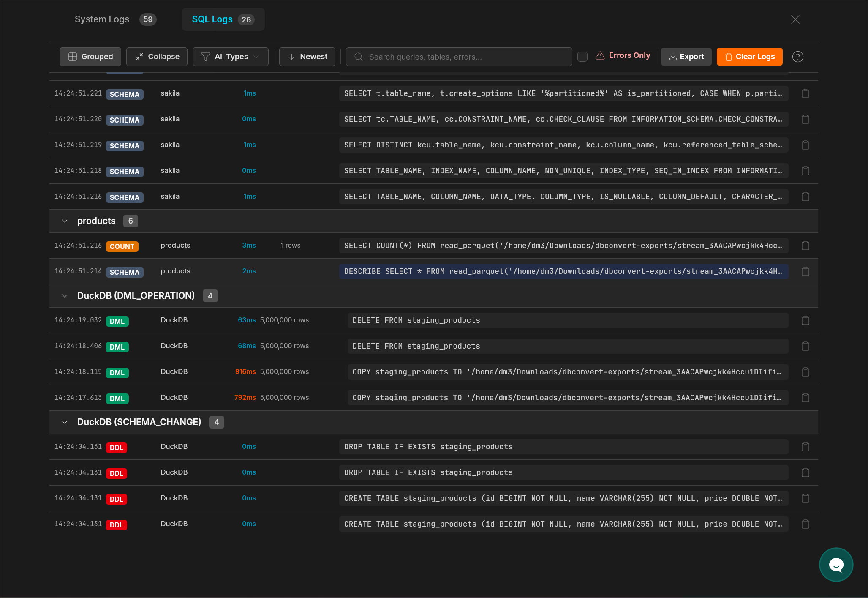Collapse the DuckDB (SCHEMA_CHANGE) group
The image size is (868, 598).
[x=65, y=422]
